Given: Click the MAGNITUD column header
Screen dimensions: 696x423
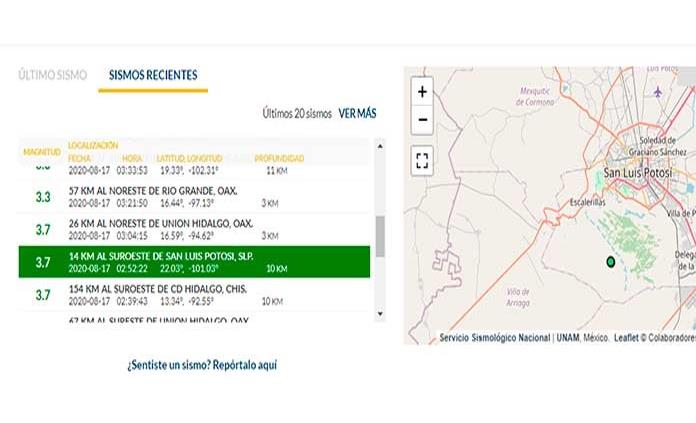Looking at the screenshot, I should pos(42,152).
